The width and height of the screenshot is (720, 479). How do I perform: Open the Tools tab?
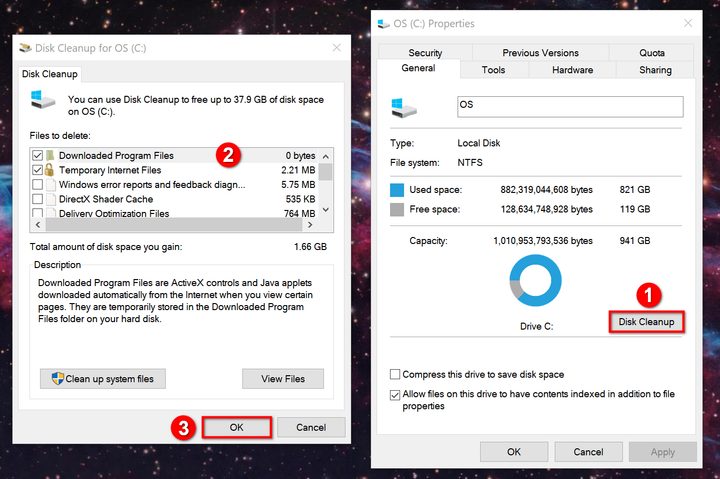494,70
